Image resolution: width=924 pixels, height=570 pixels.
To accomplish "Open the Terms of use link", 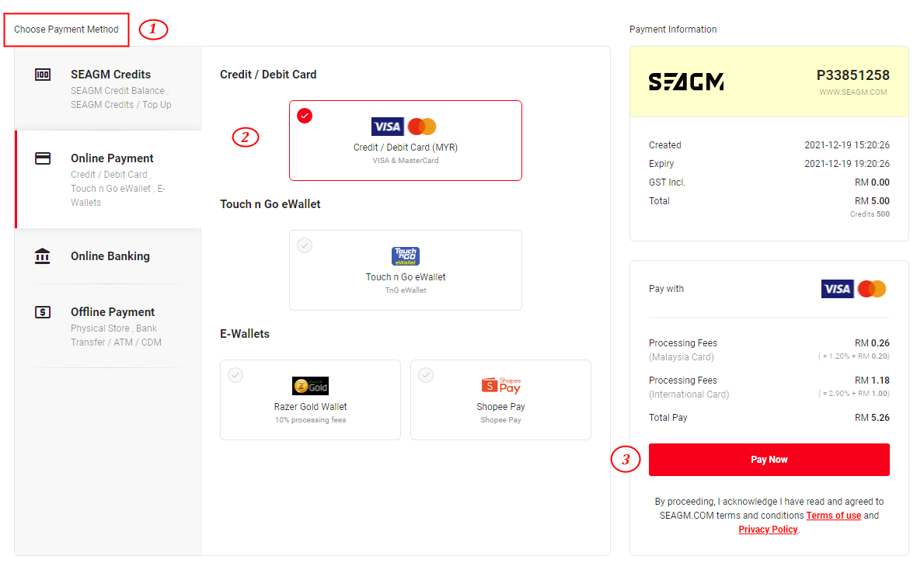I will pos(834,516).
